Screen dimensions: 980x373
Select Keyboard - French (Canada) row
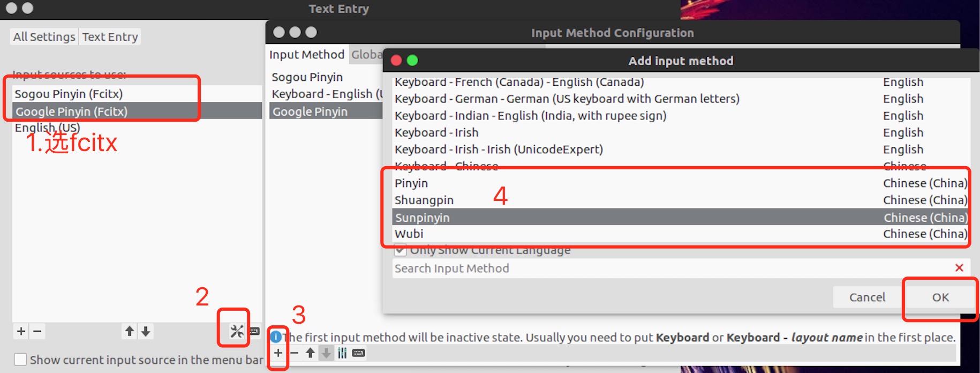point(681,82)
